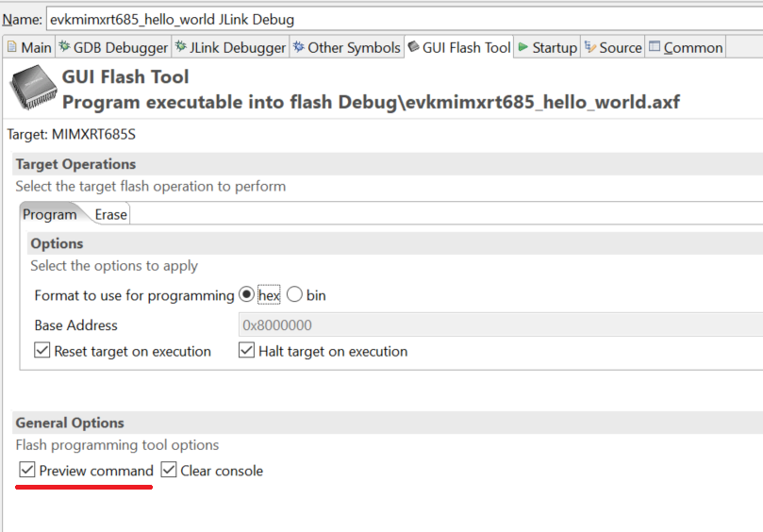The height and width of the screenshot is (532, 763).
Task: Select the bin format radio button
Action: coord(294,295)
